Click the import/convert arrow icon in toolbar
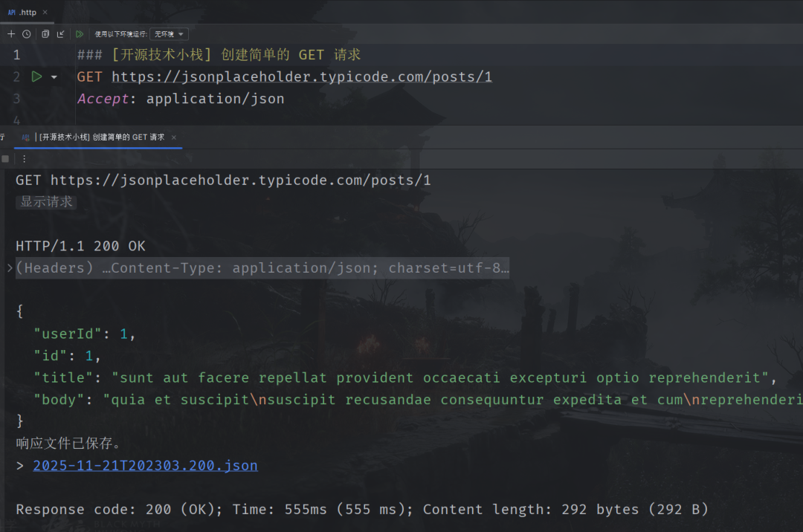This screenshot has height=532, width=803. 60,34
